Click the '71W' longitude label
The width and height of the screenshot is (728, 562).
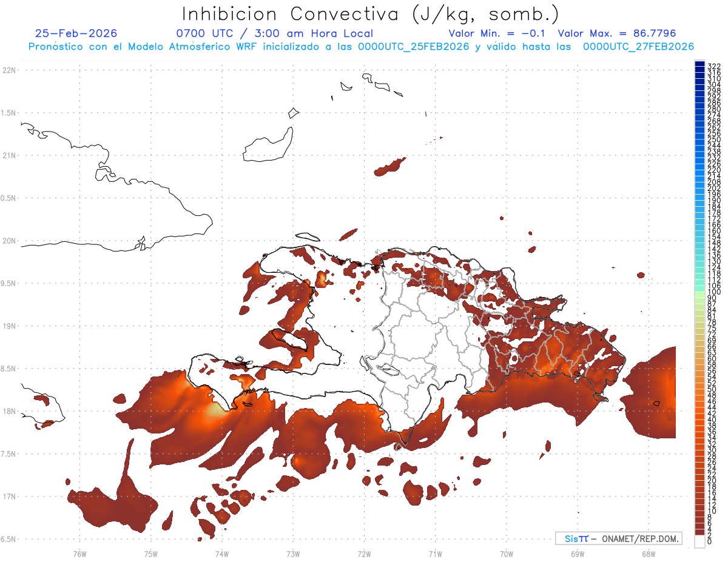(x=435, y=554)
